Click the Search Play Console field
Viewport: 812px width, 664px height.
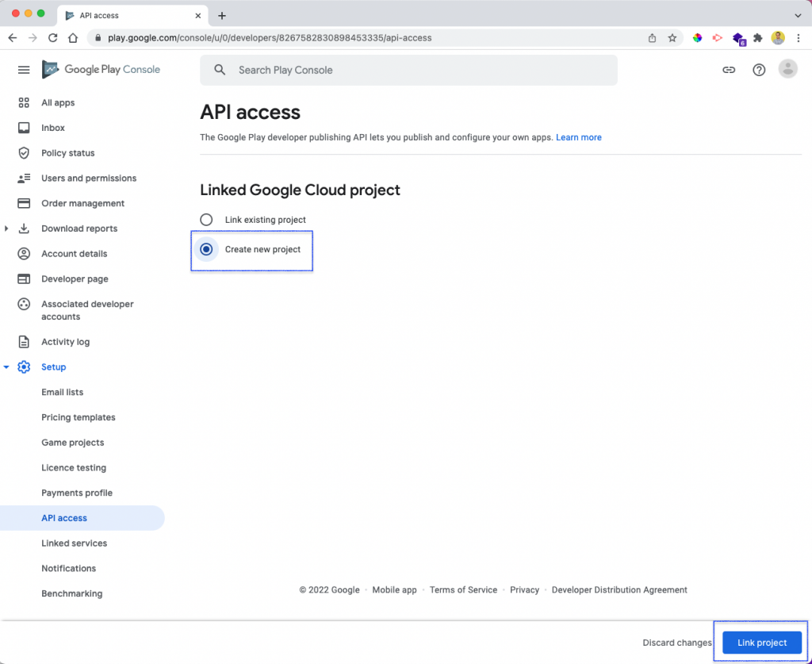(x=408, y=70)
